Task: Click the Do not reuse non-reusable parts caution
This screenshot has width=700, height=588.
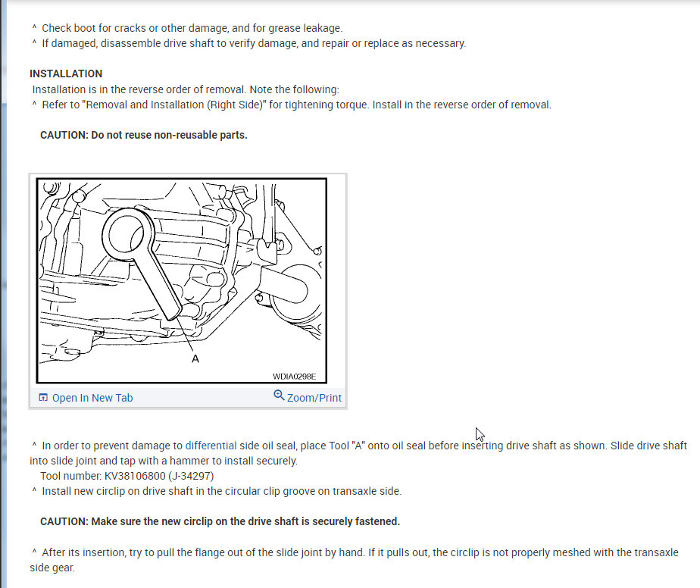Action: tap(144, 135)
